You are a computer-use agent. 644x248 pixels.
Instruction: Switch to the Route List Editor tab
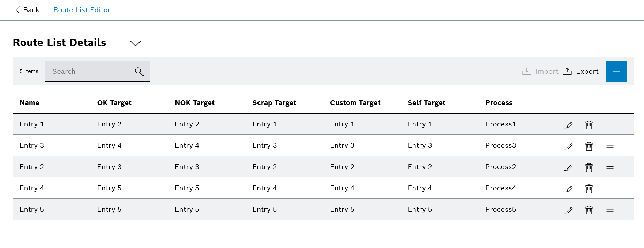point(82,10)
